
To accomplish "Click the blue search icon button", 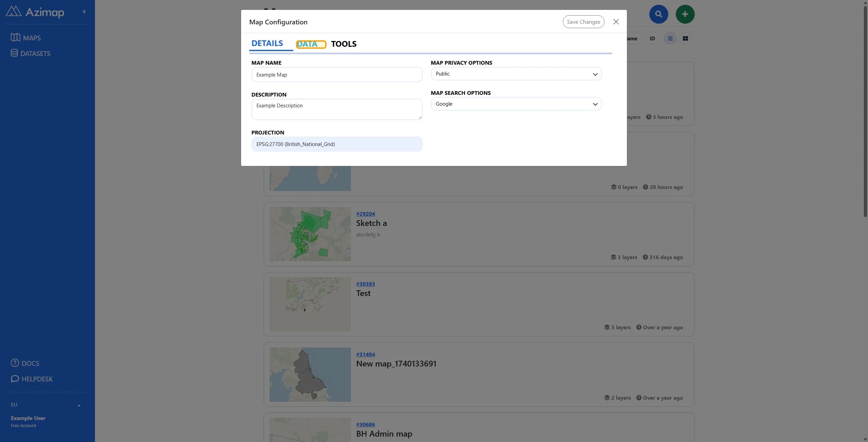I will coord(658,14).
